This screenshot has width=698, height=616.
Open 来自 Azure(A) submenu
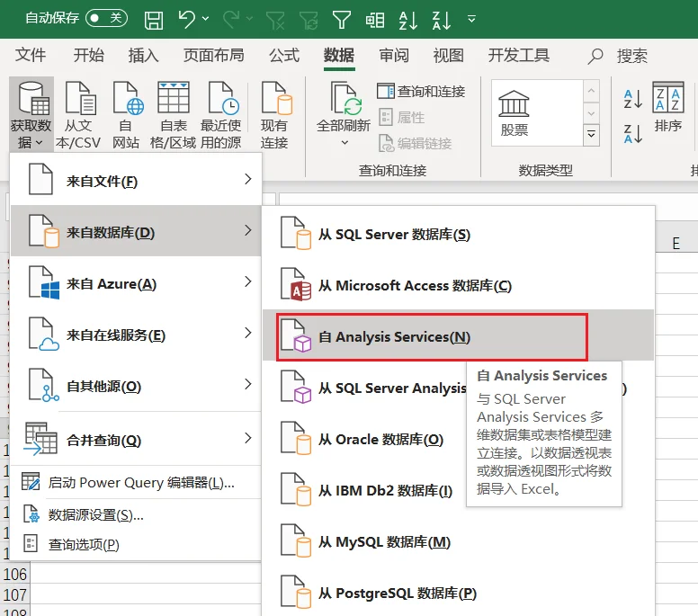(x=136, y=282)
